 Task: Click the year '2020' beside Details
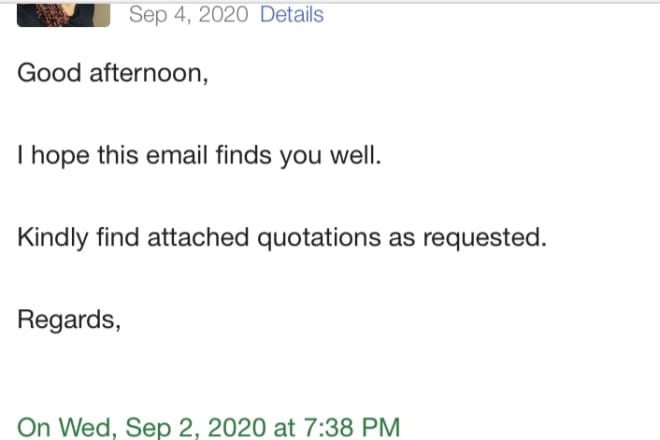[x=224, y=15]
